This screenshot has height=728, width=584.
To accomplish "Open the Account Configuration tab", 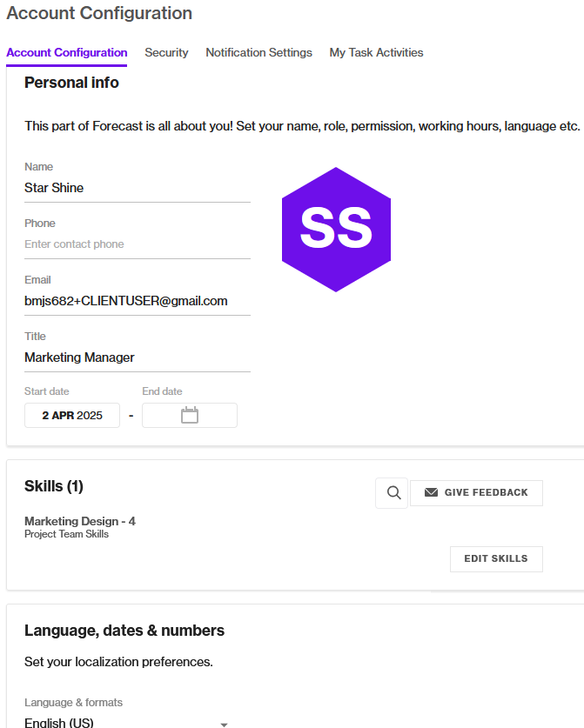I will click(x=66, y=52).
